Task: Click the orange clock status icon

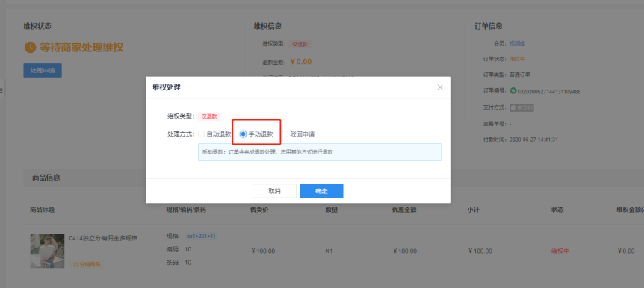Action: (30, 47)
